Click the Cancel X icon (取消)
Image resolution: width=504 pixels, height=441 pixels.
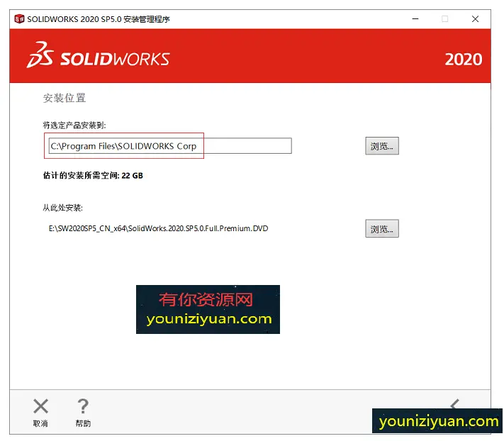41,406
